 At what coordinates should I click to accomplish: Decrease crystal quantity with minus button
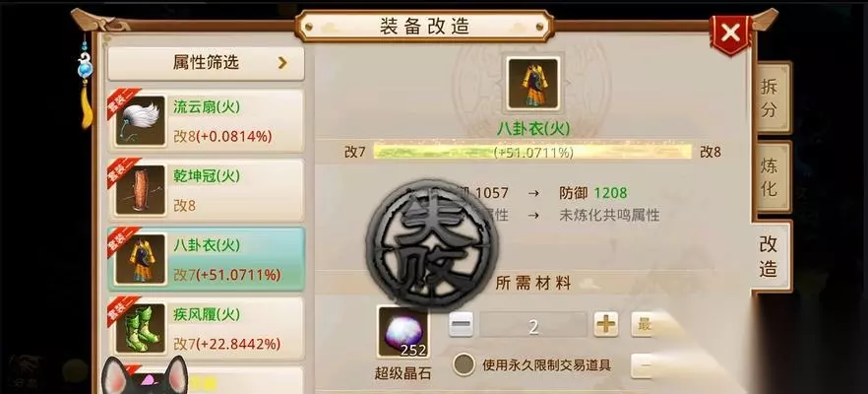point(461,324)
